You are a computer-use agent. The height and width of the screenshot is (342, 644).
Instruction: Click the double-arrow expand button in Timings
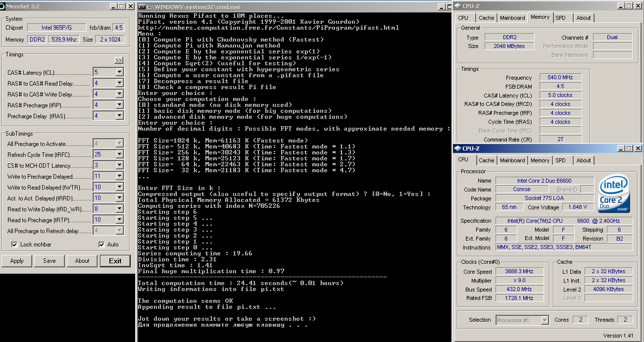point(119,60)
